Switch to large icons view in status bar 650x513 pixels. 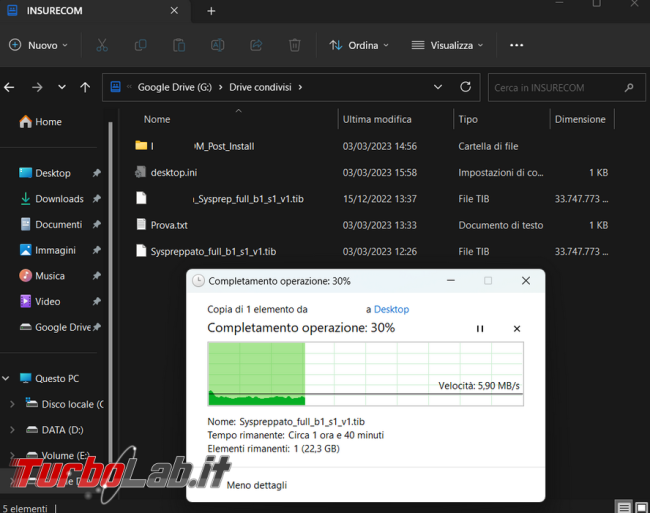641,507
